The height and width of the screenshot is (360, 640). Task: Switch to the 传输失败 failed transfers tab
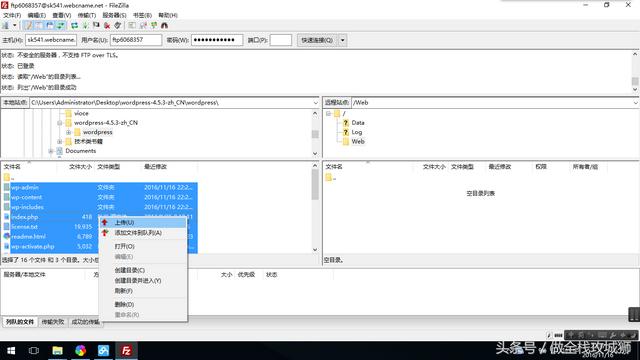point(53,322)
